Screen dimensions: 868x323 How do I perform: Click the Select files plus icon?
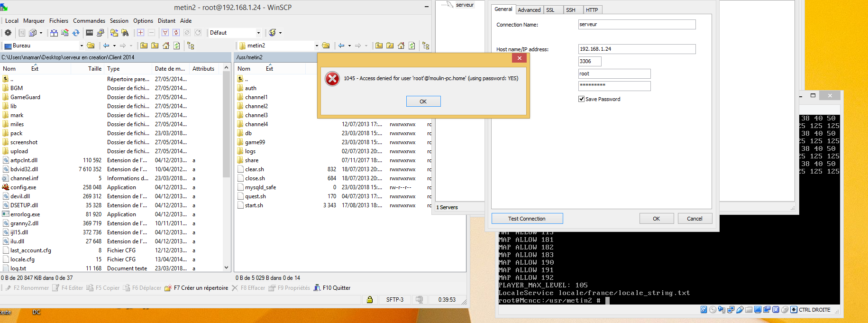(140, 33)
